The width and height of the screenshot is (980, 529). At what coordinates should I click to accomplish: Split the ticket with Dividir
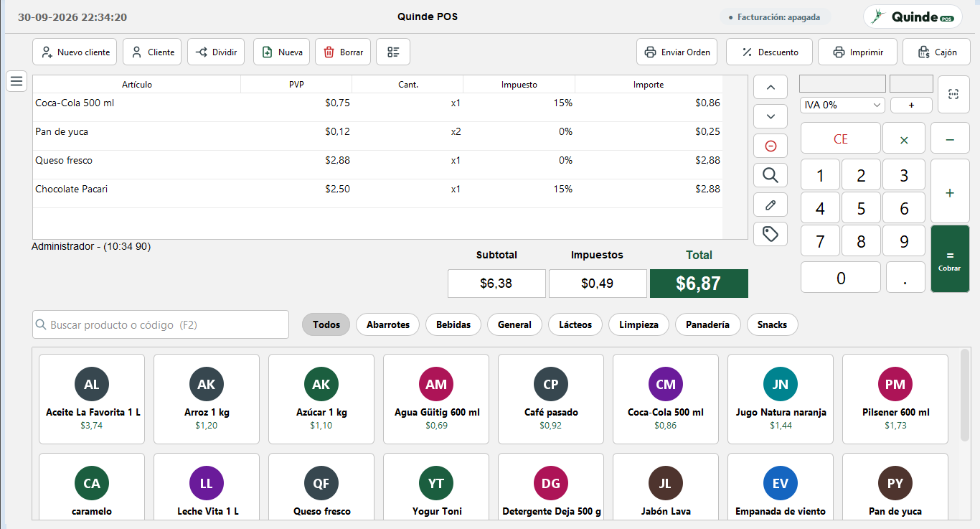217,52
